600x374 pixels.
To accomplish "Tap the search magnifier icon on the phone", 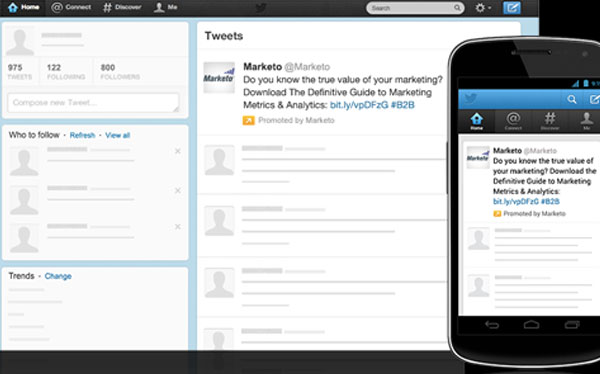I will [x=572, y=100].
